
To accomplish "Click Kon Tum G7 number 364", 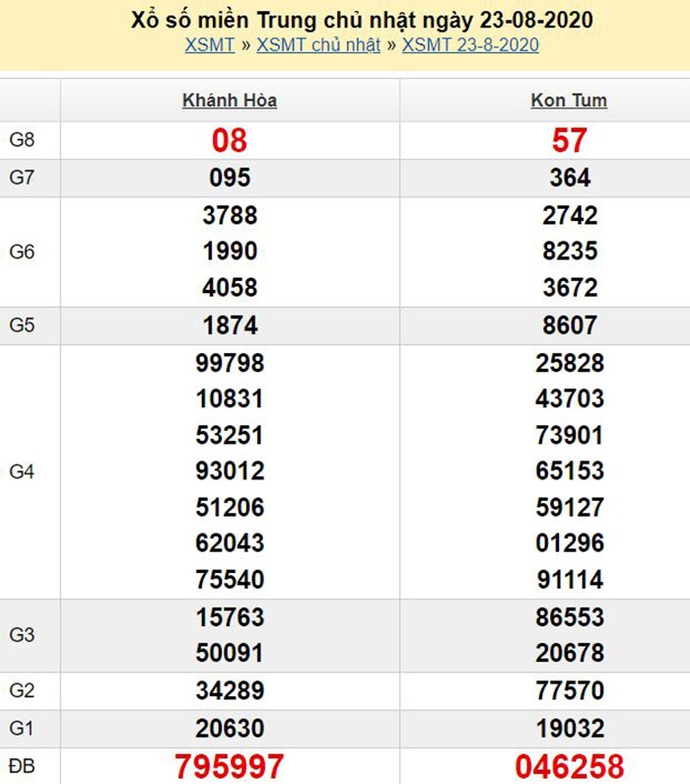I will [569, 178].
